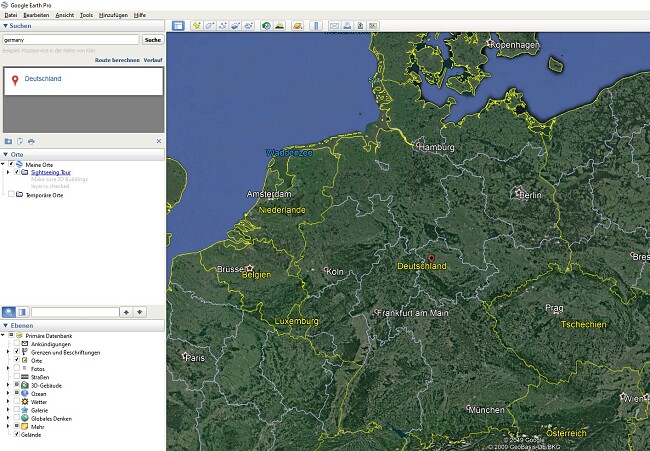The image size is (650, 451).
Task: Move item up with the up arrow
Action: click(126, 312)
